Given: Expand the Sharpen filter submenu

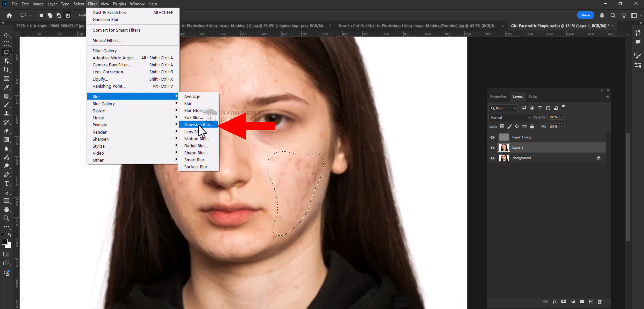Looking at the screenshot, I should (x=133, y=139).
